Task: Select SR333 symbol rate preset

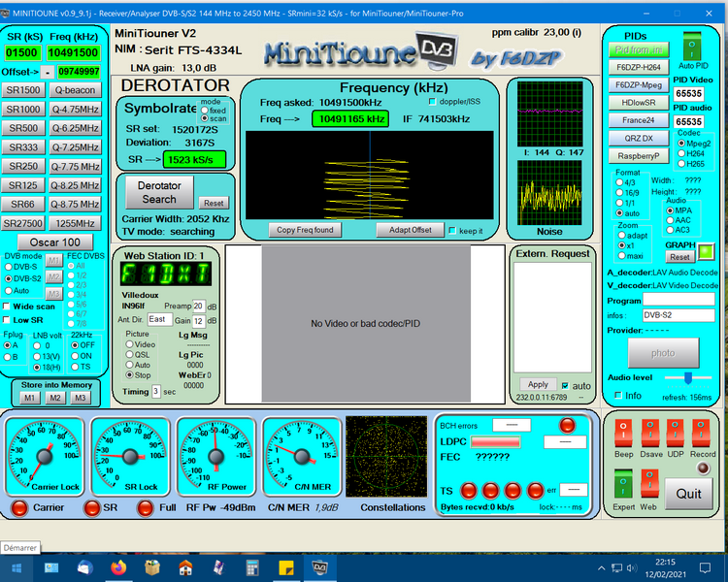Action: [22, 147]
